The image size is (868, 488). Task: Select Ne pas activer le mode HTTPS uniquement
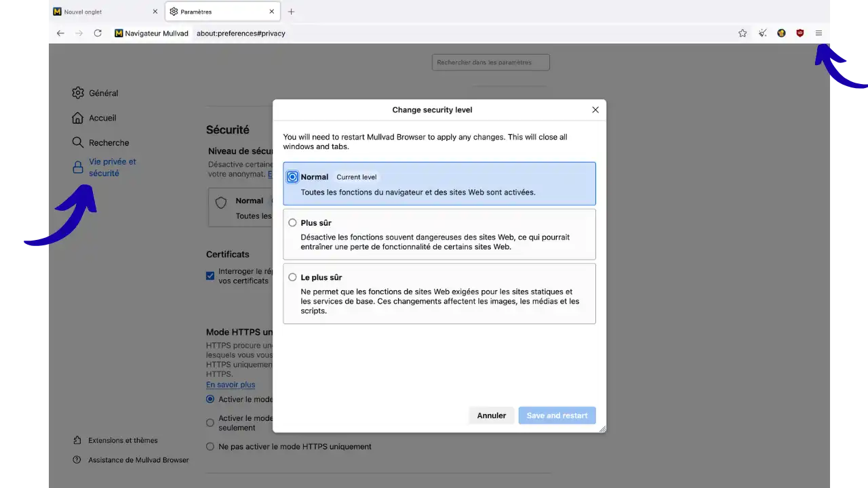tap(210, 446)
